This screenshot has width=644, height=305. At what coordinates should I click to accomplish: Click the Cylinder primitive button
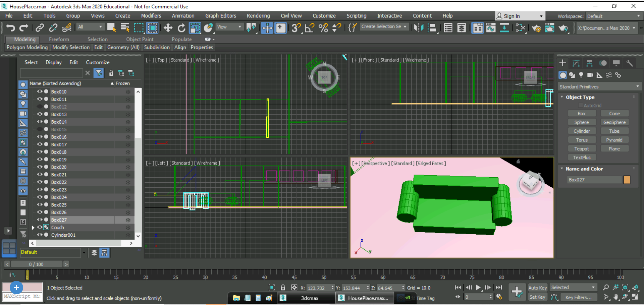pyautogui.click(x=582, y=131)
